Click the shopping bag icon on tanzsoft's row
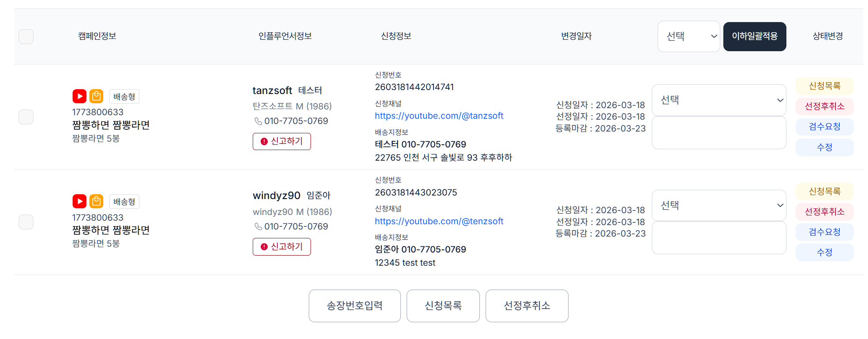 point(96,96)
